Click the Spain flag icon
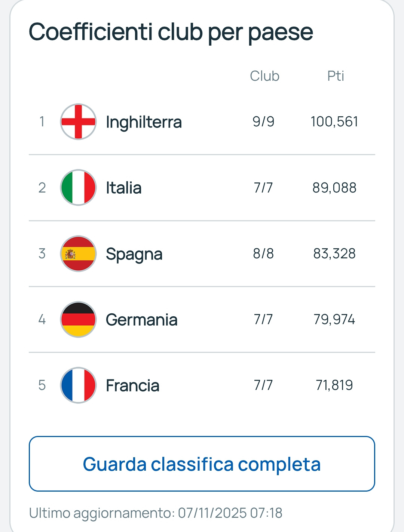 (78, 253)
